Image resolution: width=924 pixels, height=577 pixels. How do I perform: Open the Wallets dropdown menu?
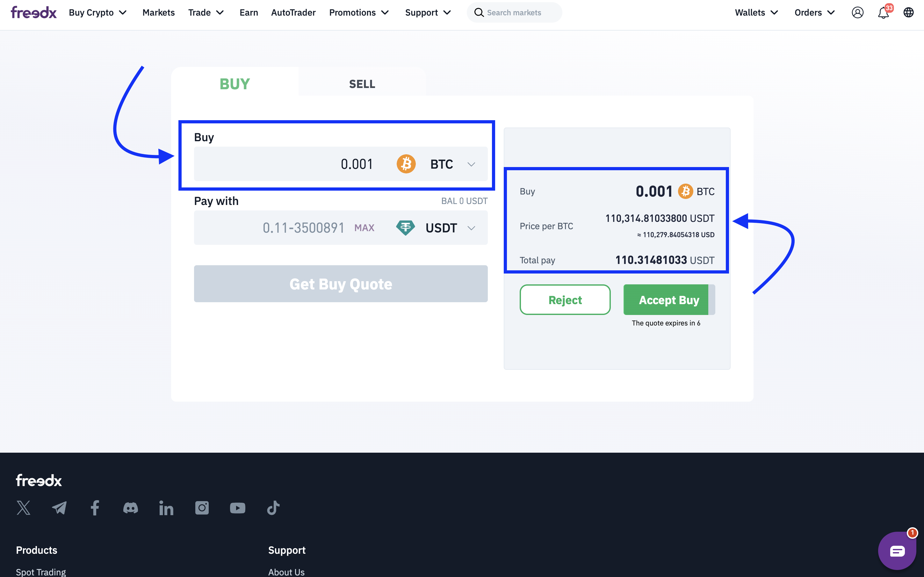click(756, 13)
